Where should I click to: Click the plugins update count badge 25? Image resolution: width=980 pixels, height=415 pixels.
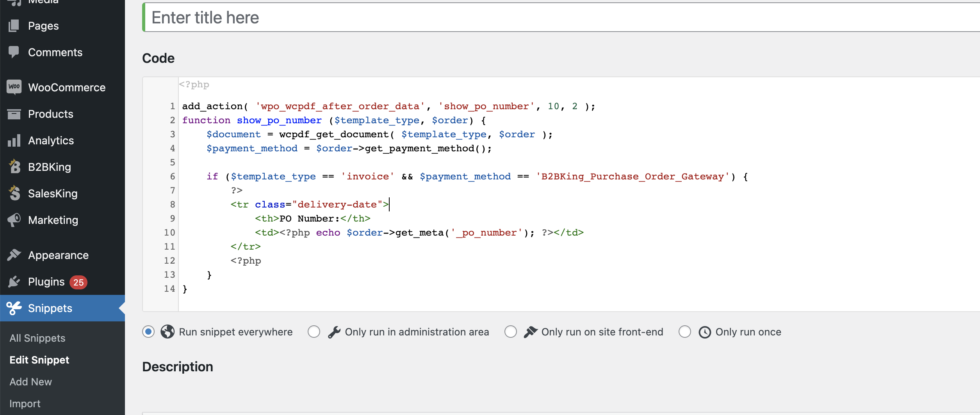pos(78,282)
